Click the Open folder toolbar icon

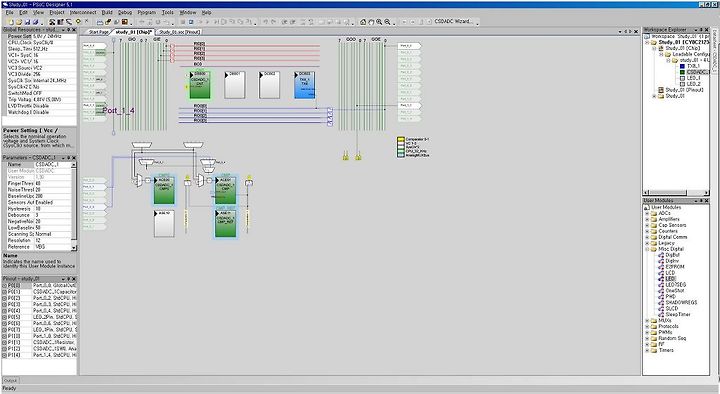(19, 22)
